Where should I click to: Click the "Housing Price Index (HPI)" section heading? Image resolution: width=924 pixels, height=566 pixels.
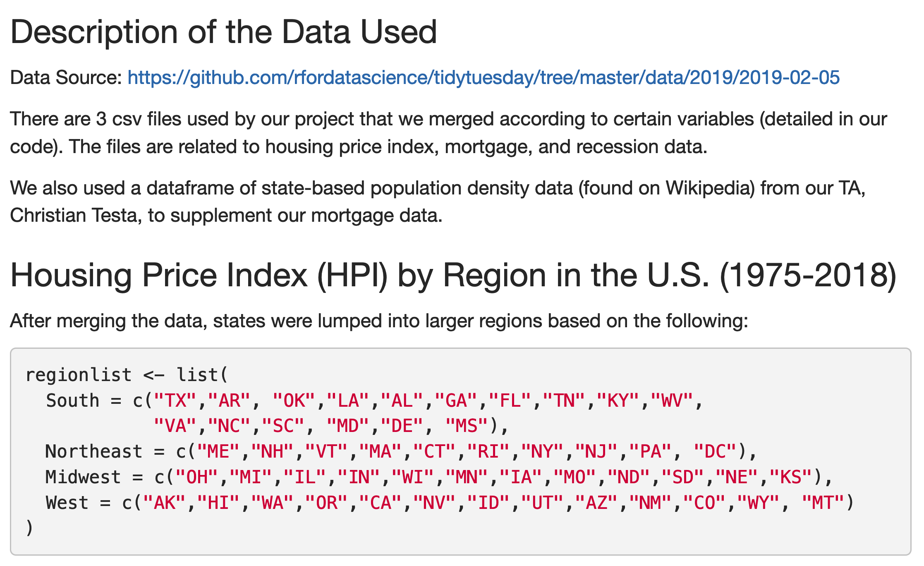point(453,276)
